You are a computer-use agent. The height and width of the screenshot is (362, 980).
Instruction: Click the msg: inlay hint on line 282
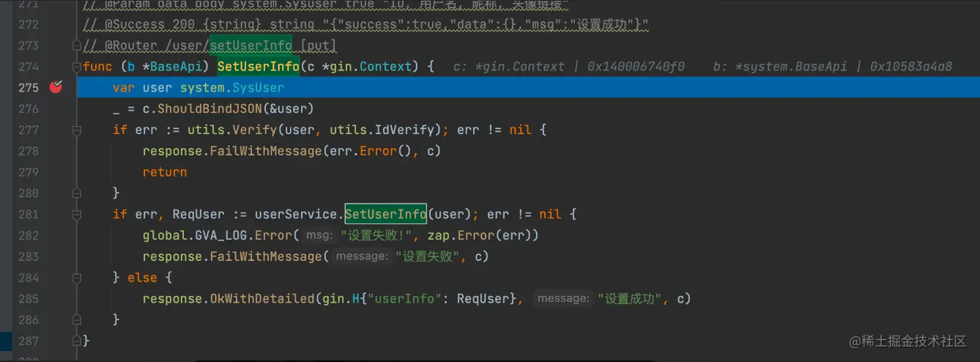pyautogui.click(x=319, y=235)
